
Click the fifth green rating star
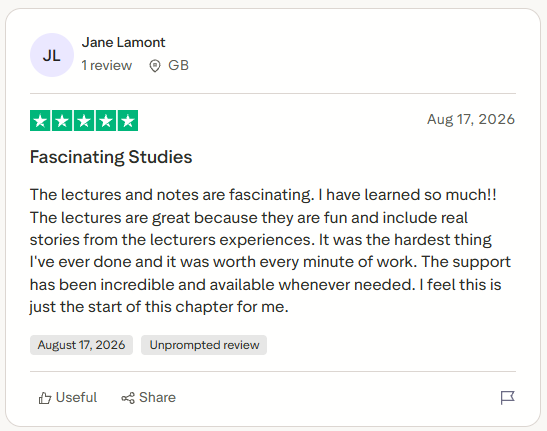(128, 120)
